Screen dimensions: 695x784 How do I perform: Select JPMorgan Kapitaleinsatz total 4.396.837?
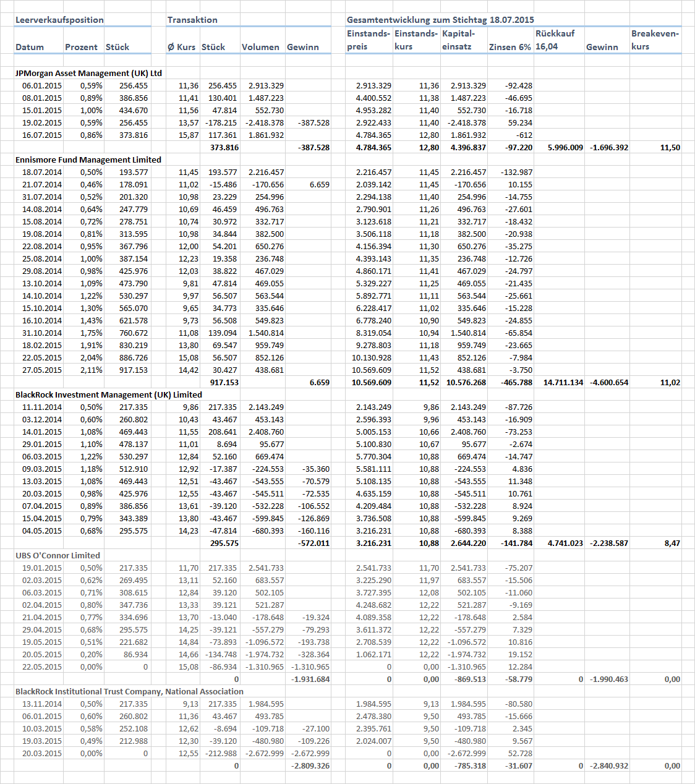click(x=468, y=147)
